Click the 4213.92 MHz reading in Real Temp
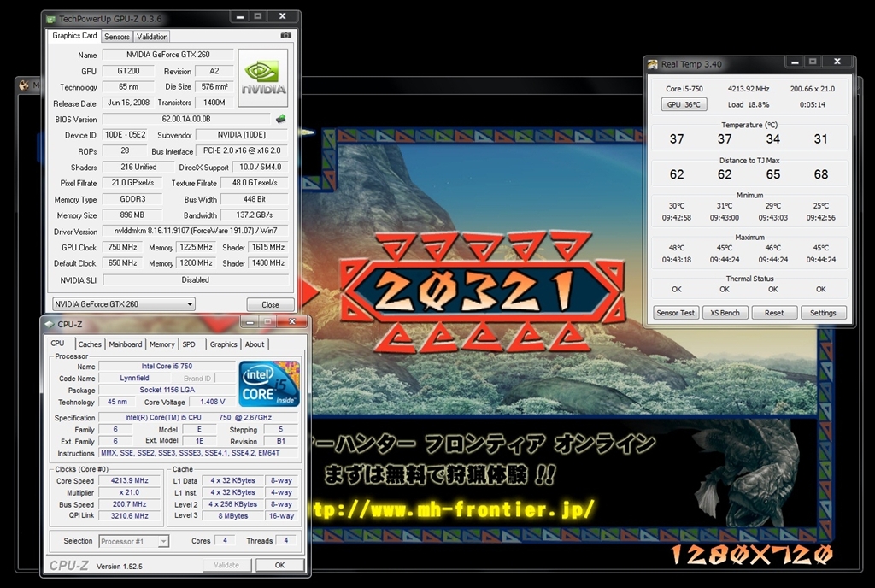The width and height of the screenshot is (875, 588). coord(749,89)
